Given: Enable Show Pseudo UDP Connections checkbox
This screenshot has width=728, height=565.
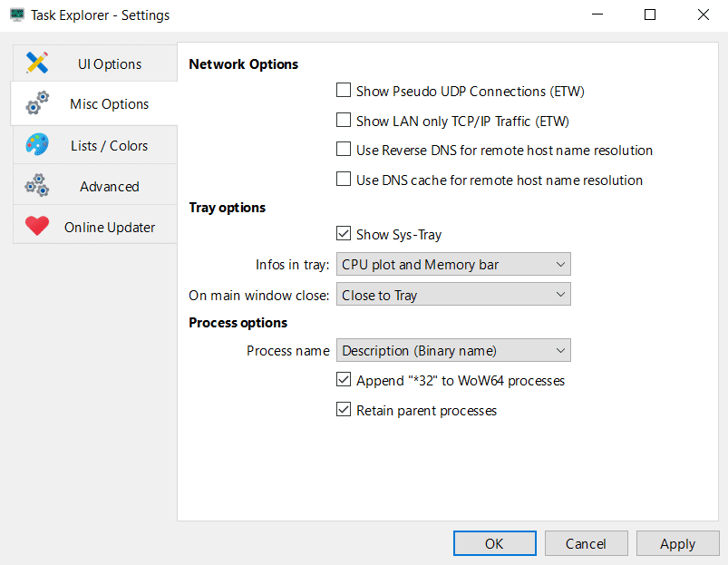Looking at the screenshot, I should 344,91.
